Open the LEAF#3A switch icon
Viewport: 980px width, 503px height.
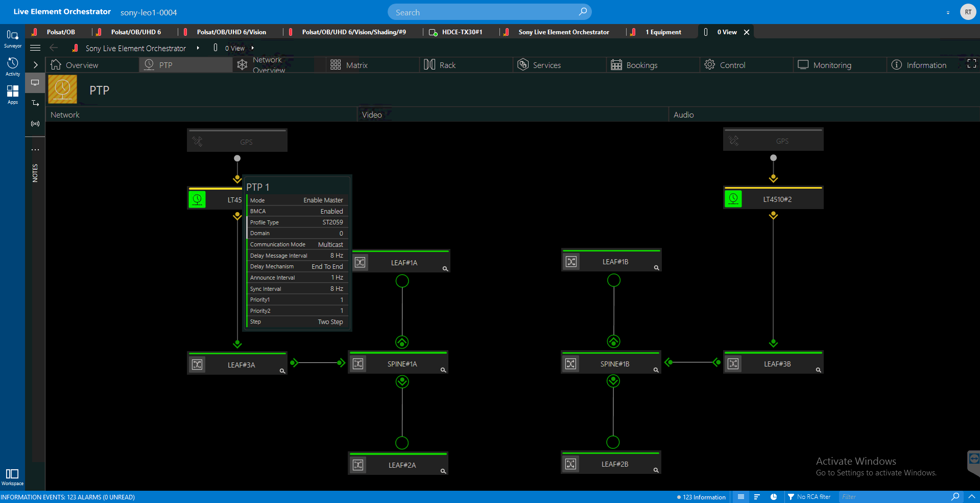point(197,364)
